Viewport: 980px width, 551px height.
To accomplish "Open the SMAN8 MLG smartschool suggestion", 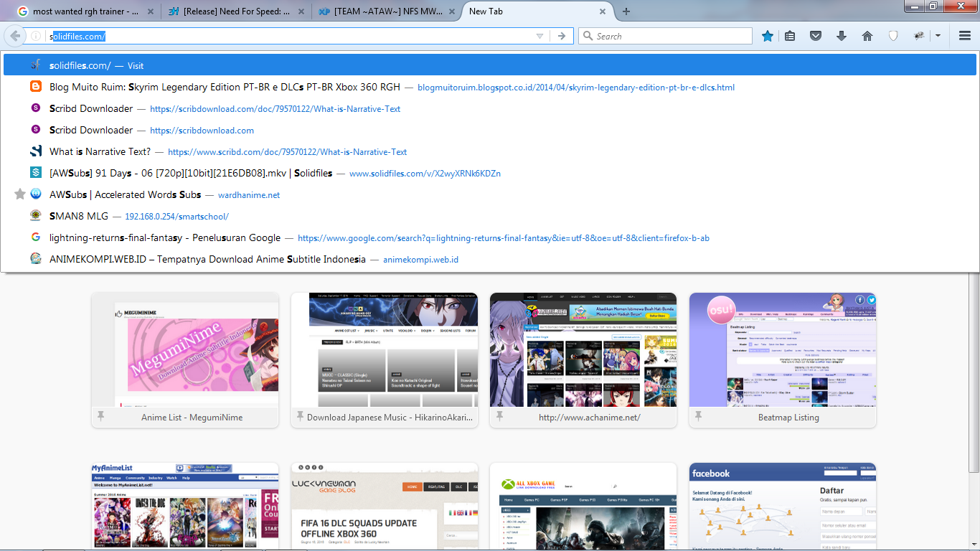I will click(x=176, y=216).
